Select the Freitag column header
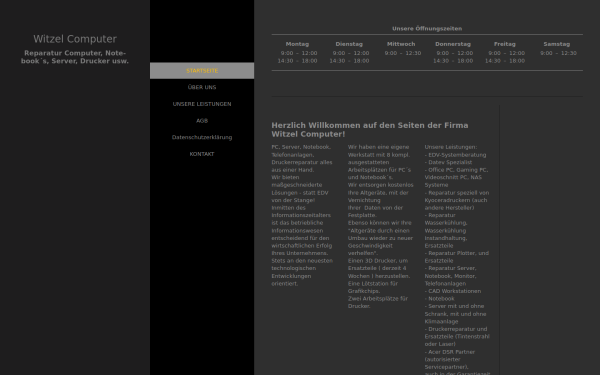Image resolution: width=600 pixels, height=375 pixels. coord(505,44)
